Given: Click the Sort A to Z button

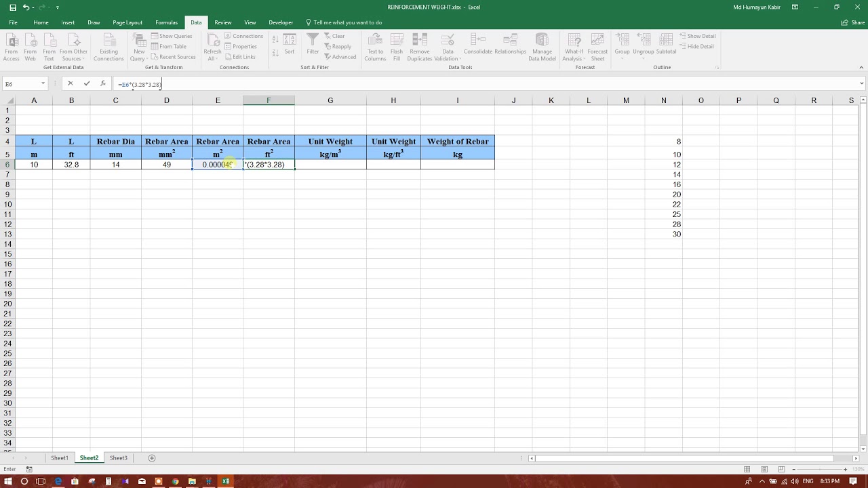Looking at the screenshot, I should (x=276, y=40).
